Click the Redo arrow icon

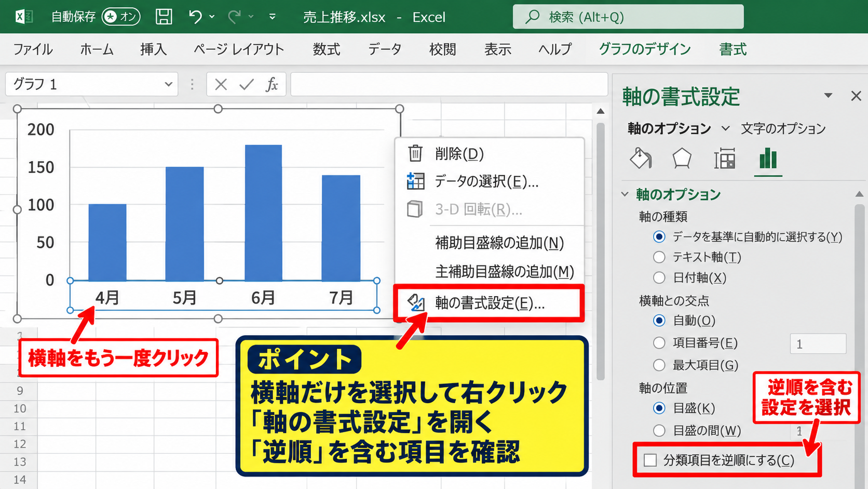click(x=234, y=17)
